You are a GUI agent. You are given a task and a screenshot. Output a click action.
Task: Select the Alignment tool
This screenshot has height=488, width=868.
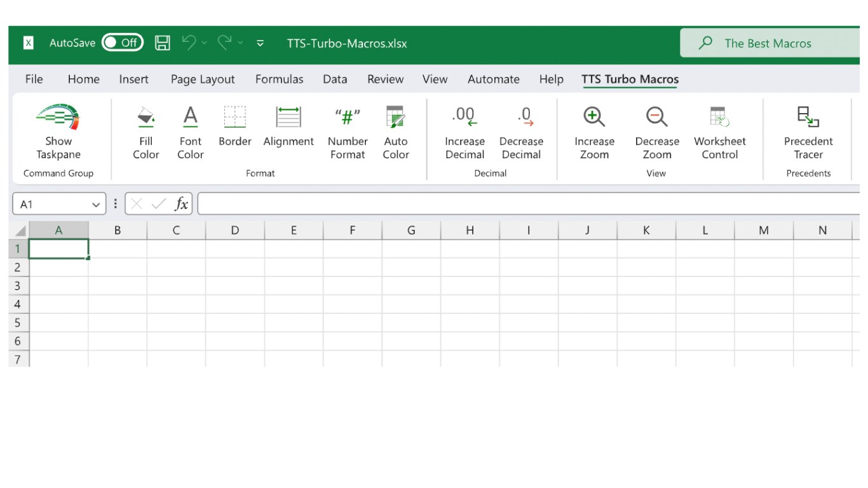click(x=288, y=126)
